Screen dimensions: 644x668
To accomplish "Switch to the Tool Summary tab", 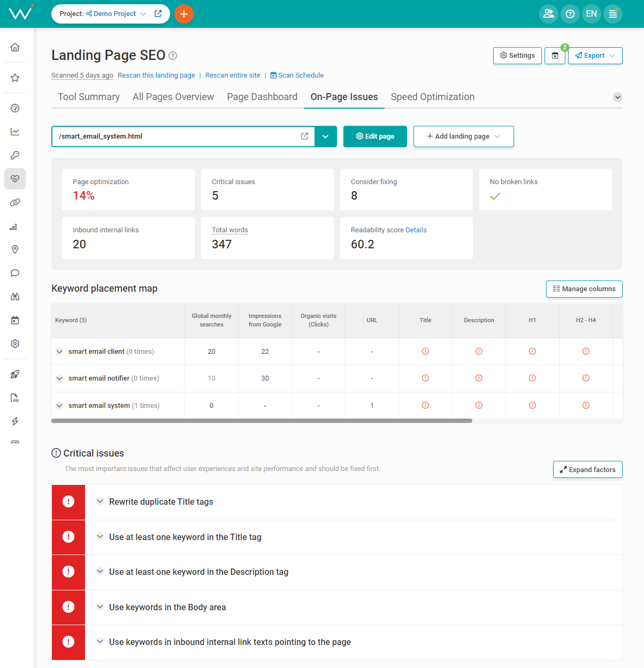I will [89, 97].
